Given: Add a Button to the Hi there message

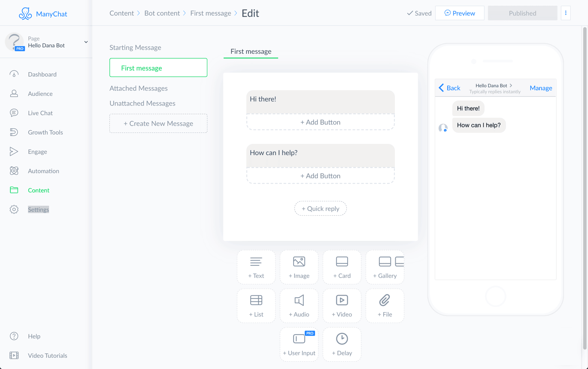Looking at the screenshot, I should [320, 122].
